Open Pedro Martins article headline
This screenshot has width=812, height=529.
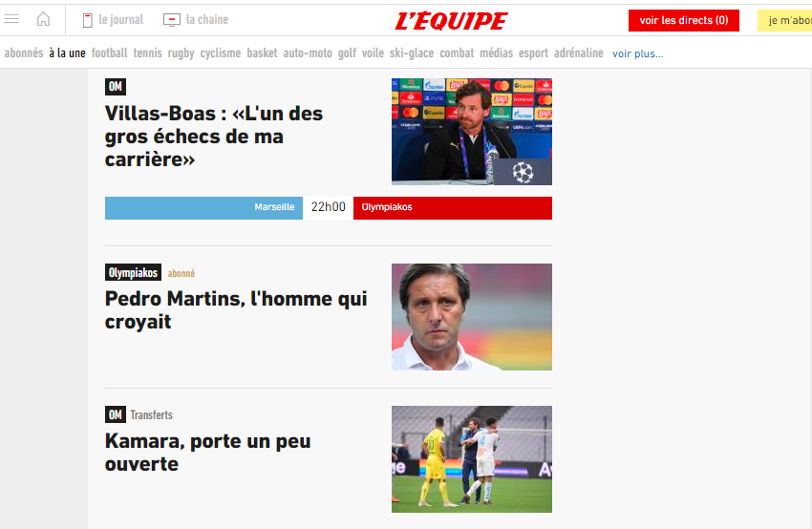coord(236,309)
